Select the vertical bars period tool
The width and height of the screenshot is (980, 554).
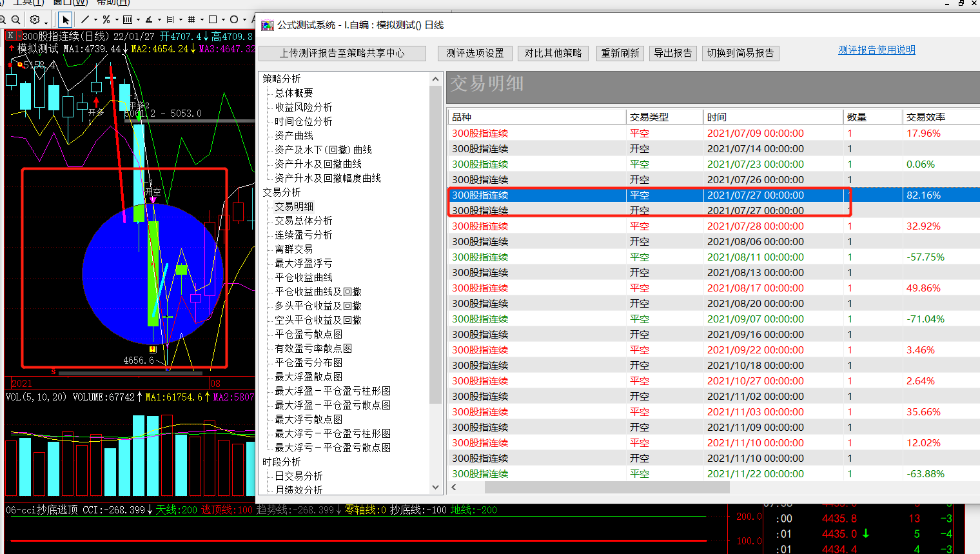pyautogui.click(x=128, y=19)
